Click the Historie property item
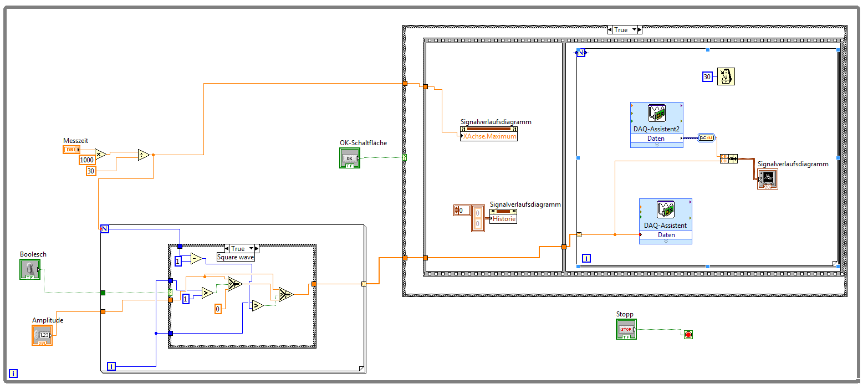The image size is (868, 389). point(503,219)
